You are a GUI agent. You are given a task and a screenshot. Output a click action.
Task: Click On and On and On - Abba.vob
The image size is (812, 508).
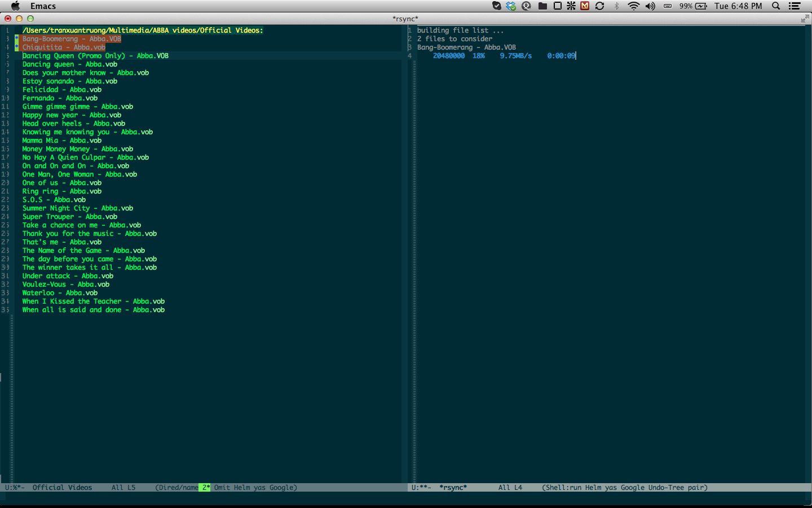click(76, 166)
